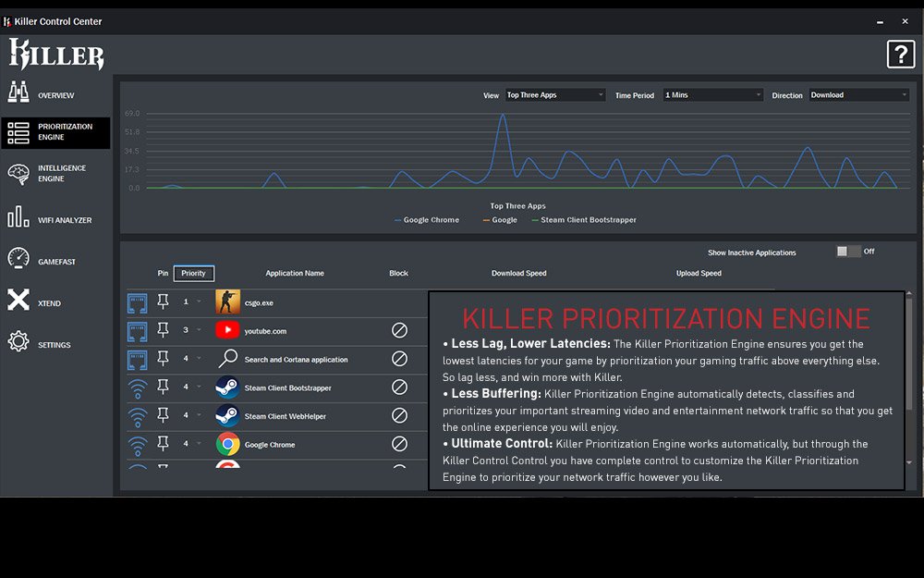Open the Intelligence Engine section
Viewport: 924px width, 578px height.
55,174
